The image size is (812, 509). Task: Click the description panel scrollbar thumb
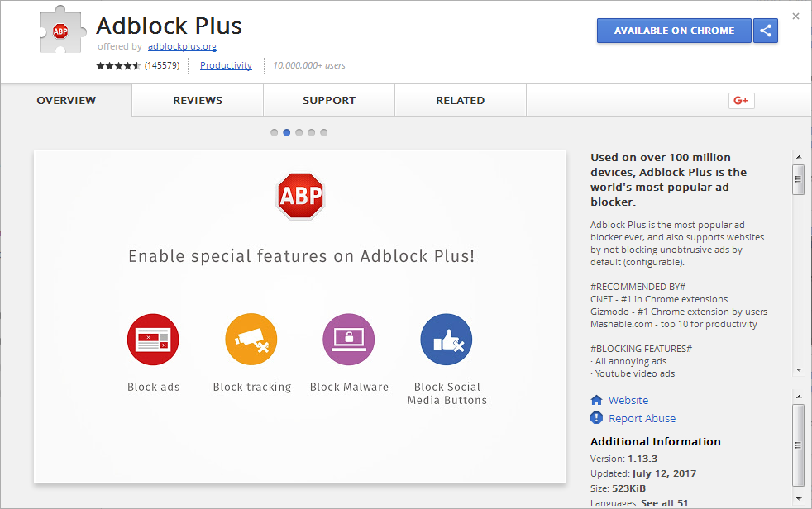[798, 179]
